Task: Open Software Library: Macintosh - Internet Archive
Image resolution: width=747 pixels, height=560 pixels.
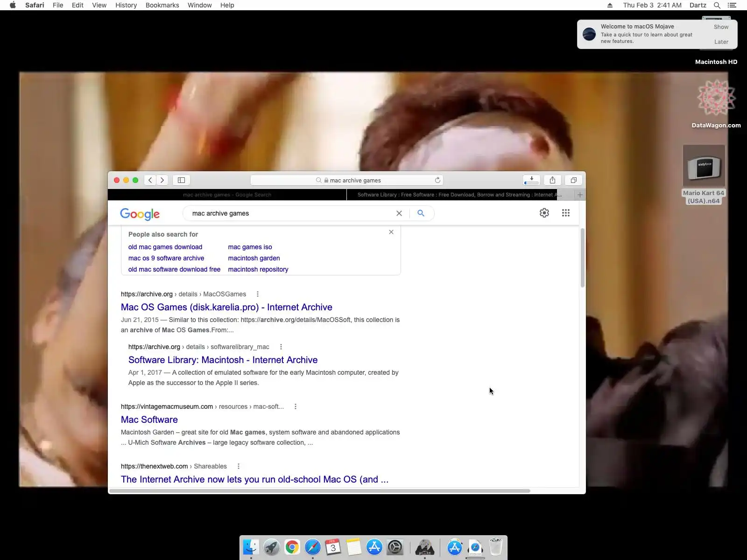Action: [223, 360]
